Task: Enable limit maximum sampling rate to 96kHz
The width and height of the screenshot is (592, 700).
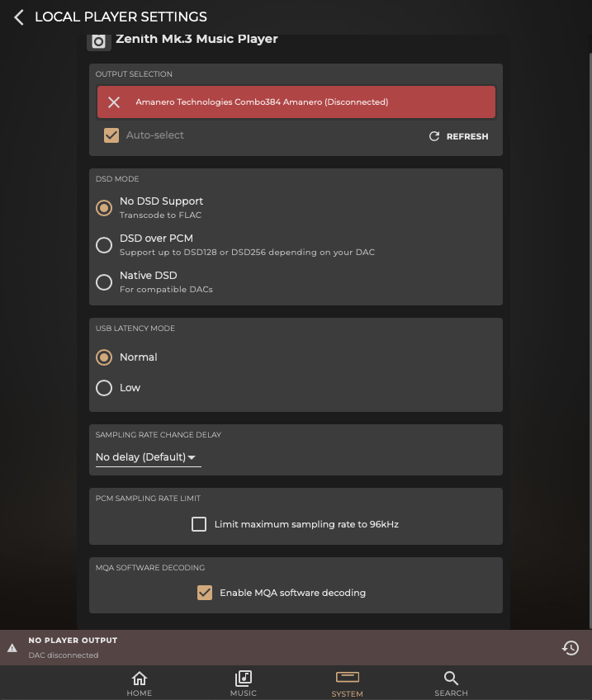Action: coord(199,524)
